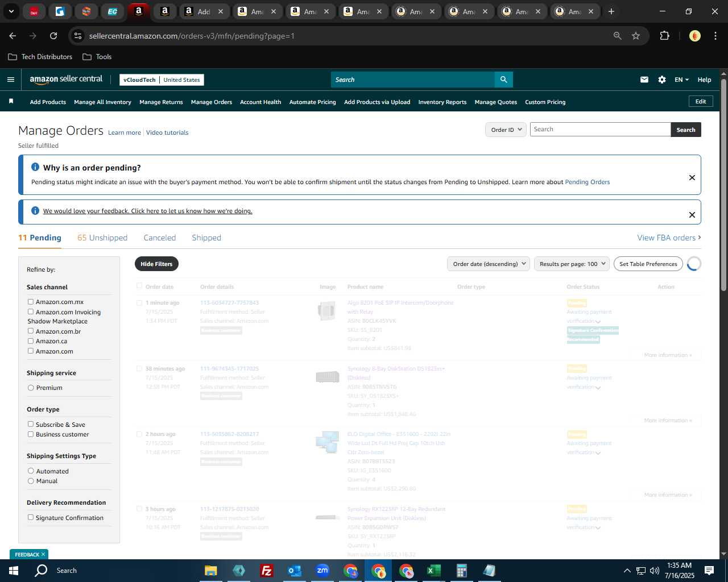Open the messages envelope icon
Screen dimensions: 728x582
[644, 80]
